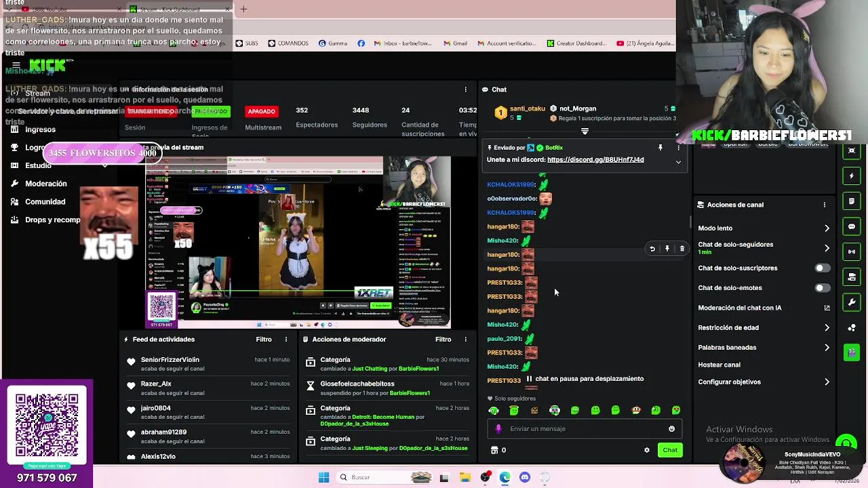This screenshot has height=488, width=868.
Task: Open the emoji picker in chat input
Action: coord(672,429)
